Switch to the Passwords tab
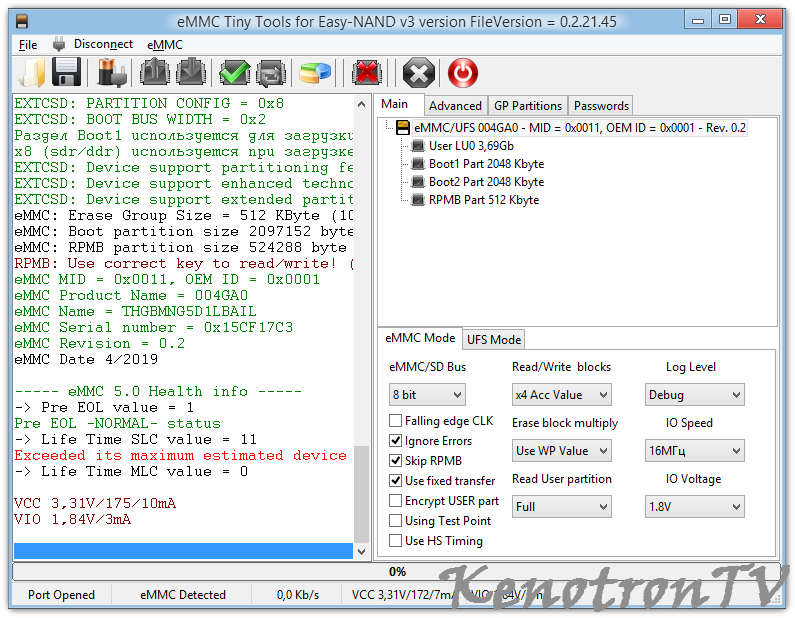Image resolution: width=795 pixels, height=618 pixels. pyautogui.click(x=601, y=105)
